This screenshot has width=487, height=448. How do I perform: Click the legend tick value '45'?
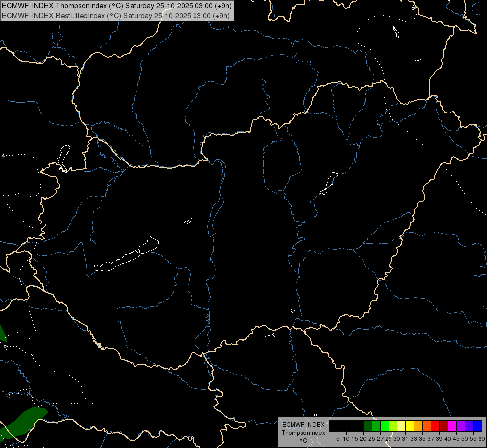pos(456,439)
